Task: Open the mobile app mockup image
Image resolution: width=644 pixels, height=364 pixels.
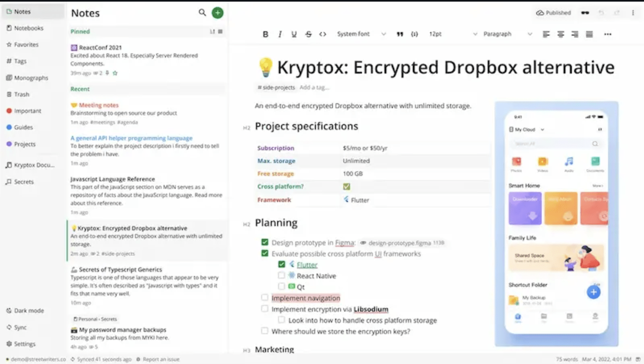Action: pos(556,224)
